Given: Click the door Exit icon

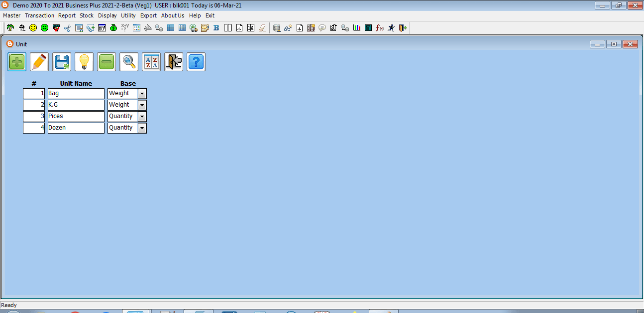Looking at the screenshot, I should pyautogui.click(x=174, y=62).
